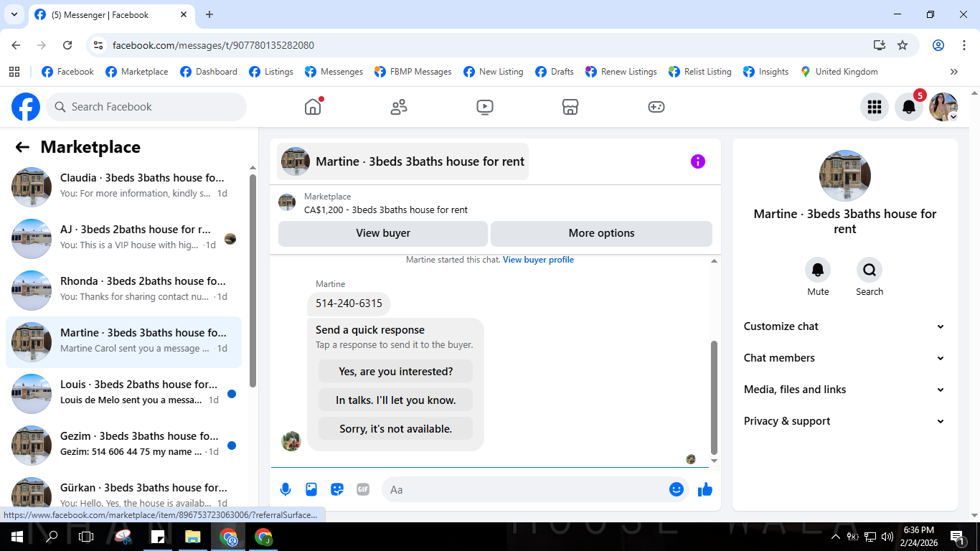Open Insights bookmark
Screen dimensions: 980x551
coord(766,72)
